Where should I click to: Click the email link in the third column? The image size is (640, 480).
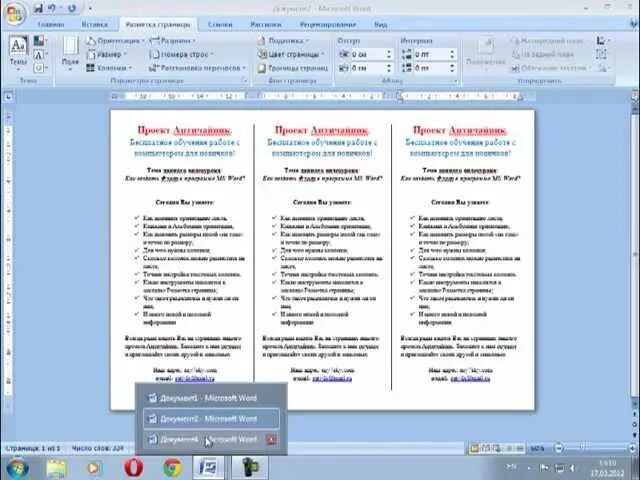(x=470, y=379)
